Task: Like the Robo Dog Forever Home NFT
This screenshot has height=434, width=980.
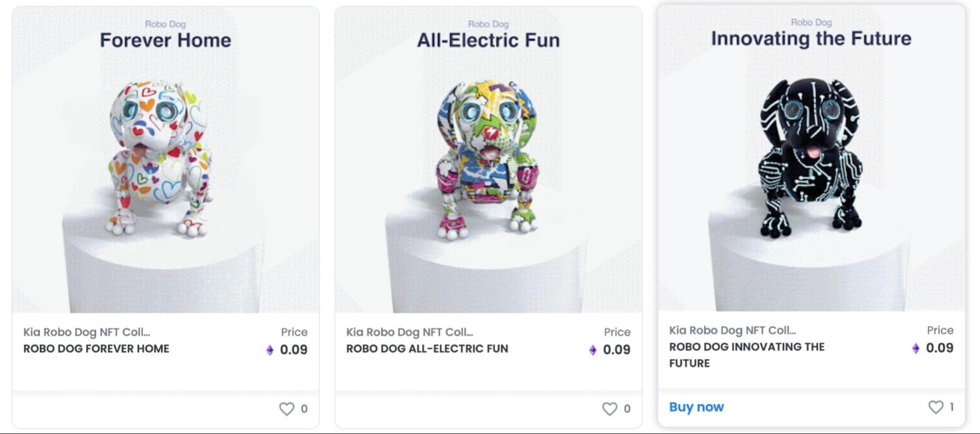Action: click(287, 409)
